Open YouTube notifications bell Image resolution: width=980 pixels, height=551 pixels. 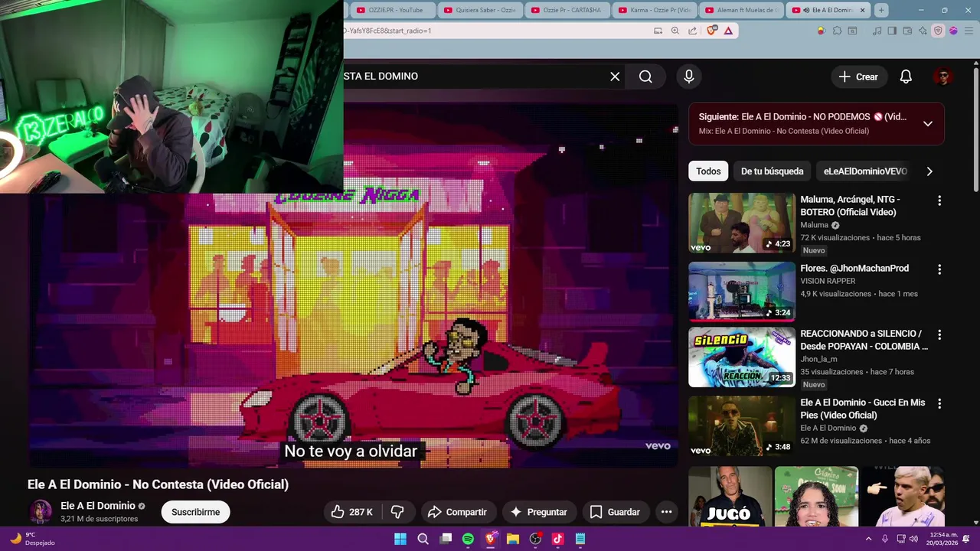[x=906, y=77]
